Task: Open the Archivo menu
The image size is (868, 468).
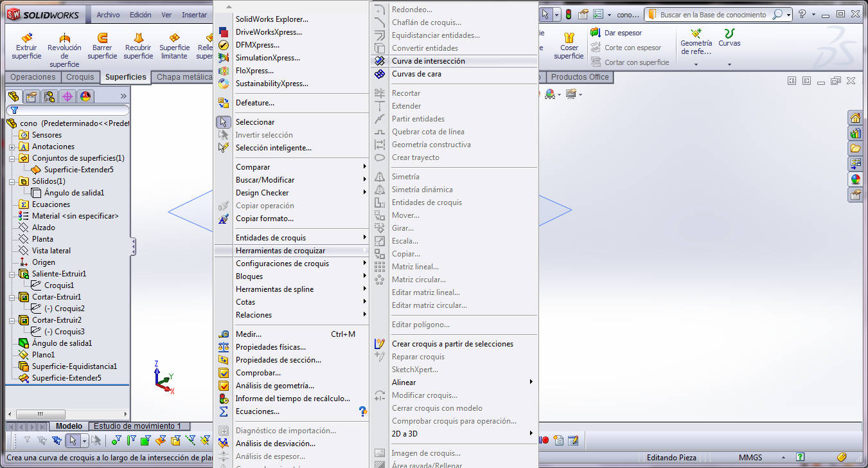Action: point(108,15)
